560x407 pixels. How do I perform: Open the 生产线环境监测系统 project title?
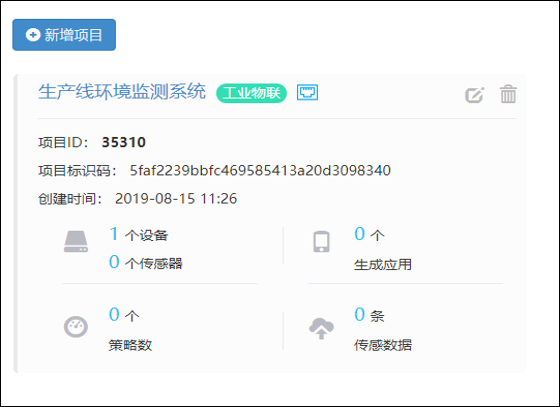[122, 92]
